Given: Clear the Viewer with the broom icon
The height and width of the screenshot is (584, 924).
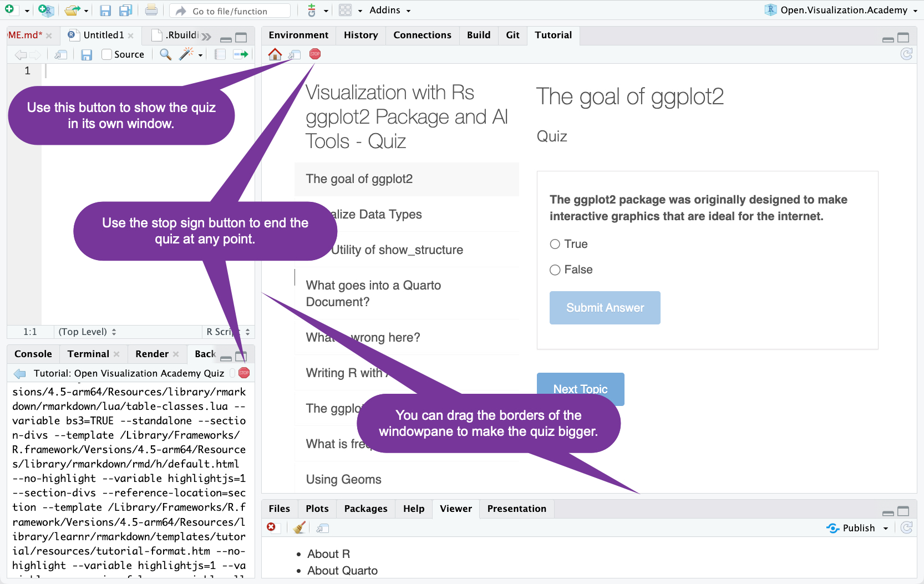Looking at the screenshot, I should pos(299,527).
